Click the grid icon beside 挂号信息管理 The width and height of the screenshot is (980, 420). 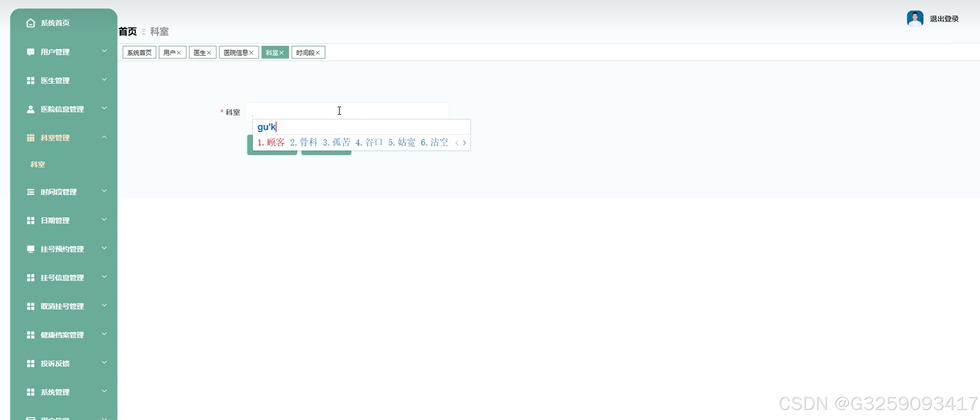(x=30, y=278)
